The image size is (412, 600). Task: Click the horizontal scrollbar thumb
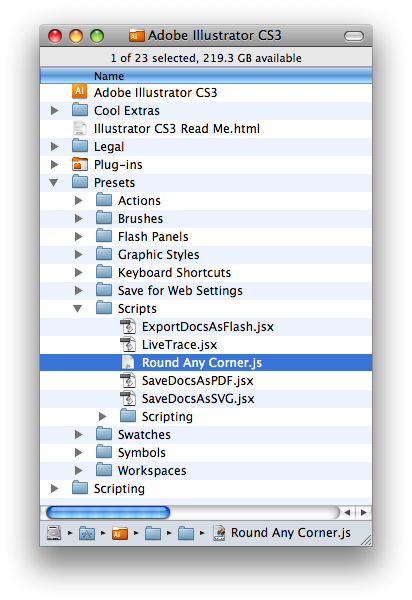tap(108, 512)
